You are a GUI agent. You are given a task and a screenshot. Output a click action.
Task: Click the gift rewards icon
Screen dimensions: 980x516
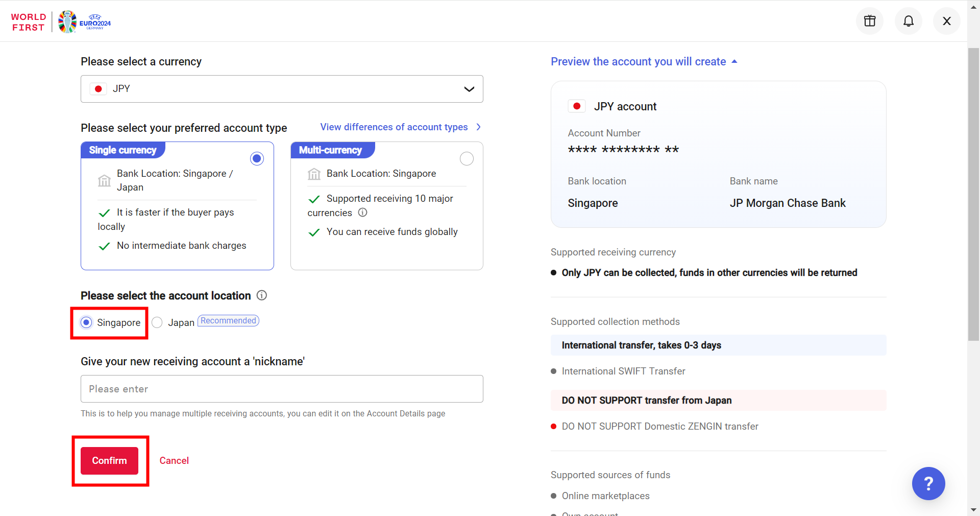point(869,21)
